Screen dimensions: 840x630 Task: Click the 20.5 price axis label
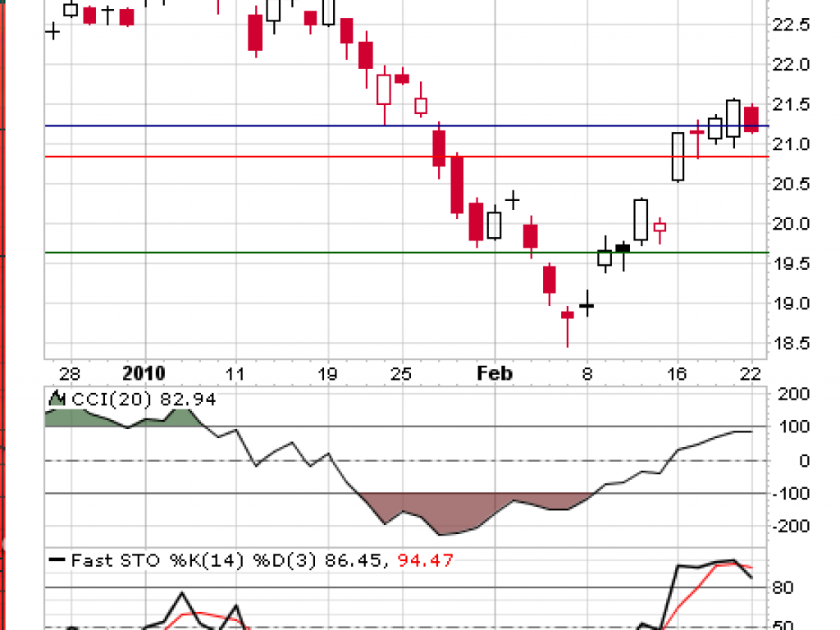pyautogui.click(x=791, y=184)
